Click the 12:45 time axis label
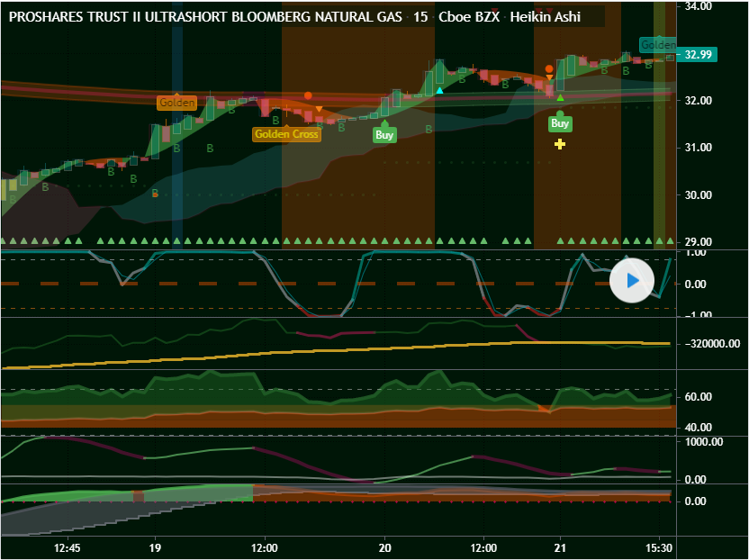 (67, 548)
